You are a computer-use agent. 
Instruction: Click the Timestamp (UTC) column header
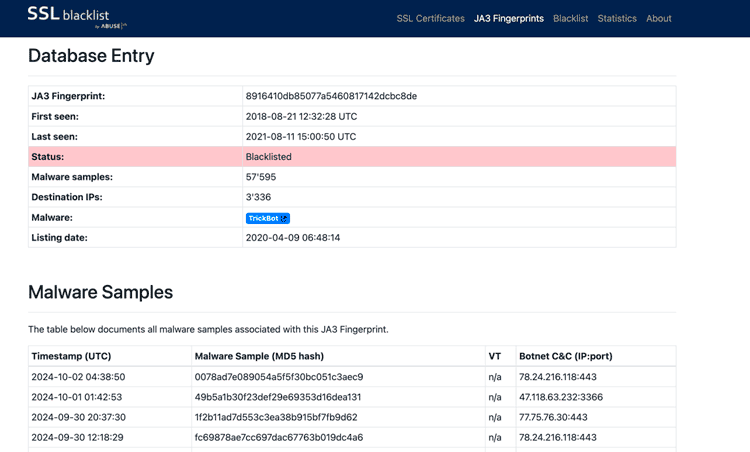click(72, 356)
